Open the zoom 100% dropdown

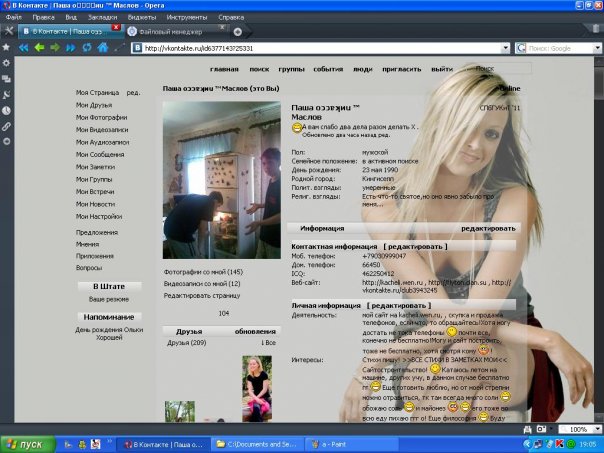[x=597, y=429]
